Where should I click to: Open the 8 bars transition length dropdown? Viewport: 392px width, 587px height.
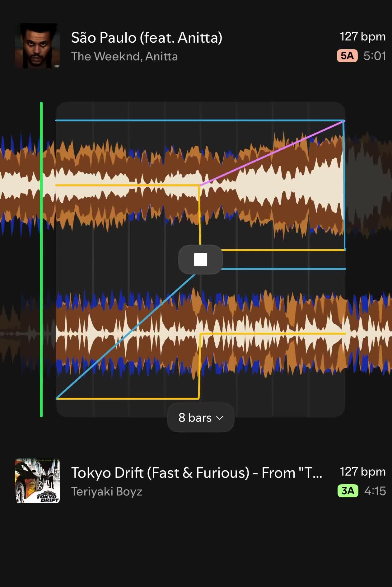(x=201, y=418)
